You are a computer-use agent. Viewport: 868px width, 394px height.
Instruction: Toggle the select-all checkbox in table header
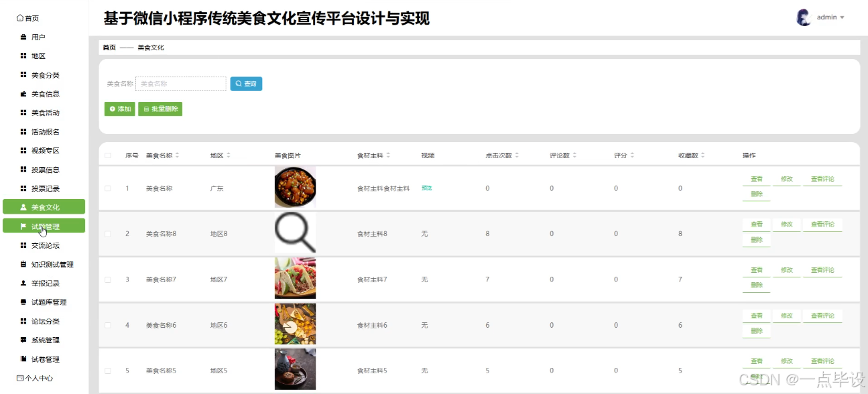coord(108,155)
